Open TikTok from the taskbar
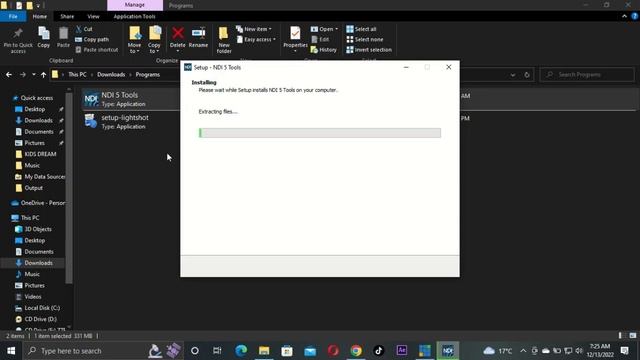This screenshot has height=360, width=640. pos(379,351)
